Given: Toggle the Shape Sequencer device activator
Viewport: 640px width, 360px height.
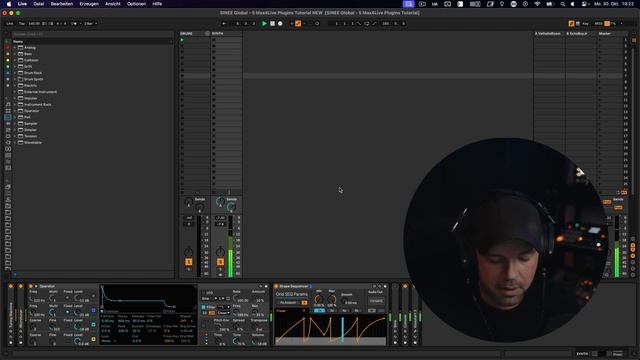Looking at the screenshot, I should [276, 287].
